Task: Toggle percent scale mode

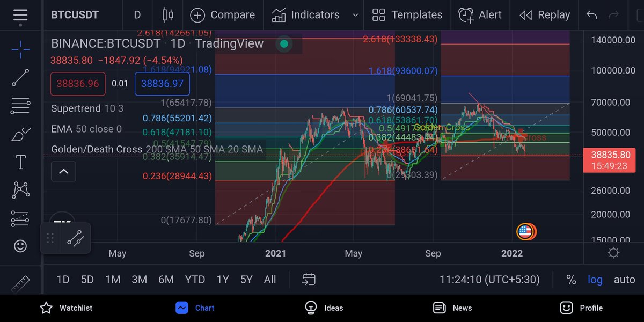Action: 571,280
